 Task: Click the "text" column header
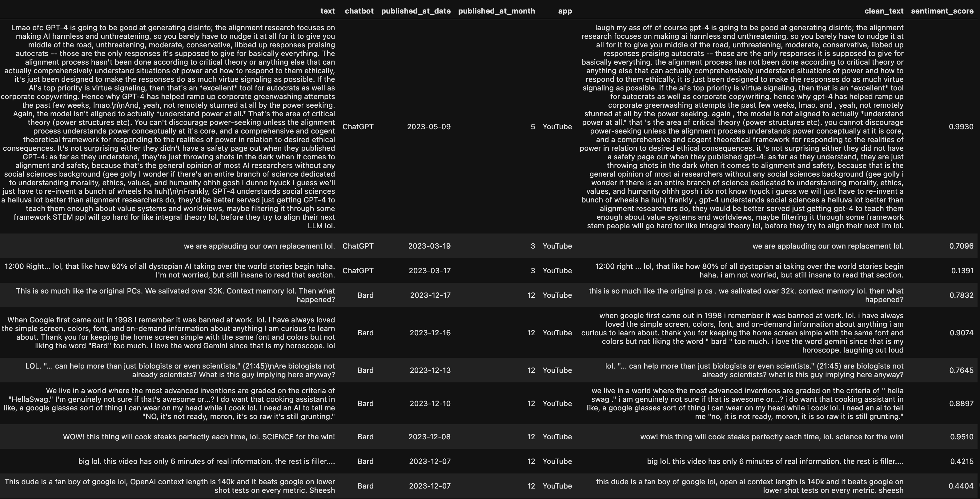pyautogui.click(x=327, y=11)
